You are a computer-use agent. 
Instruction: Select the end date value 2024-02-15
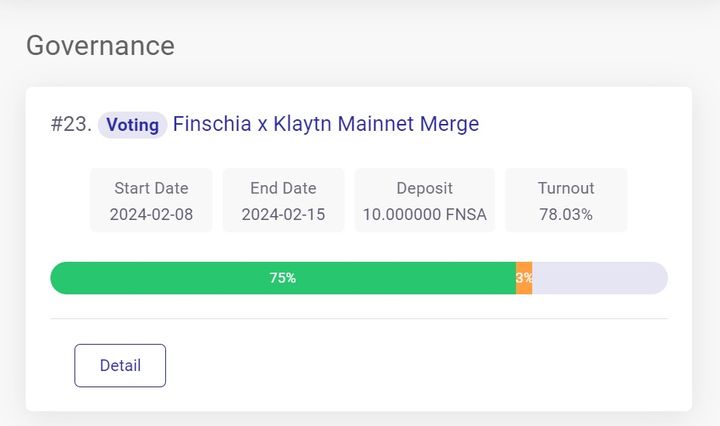pyautogui.click(x=283, y=214)
